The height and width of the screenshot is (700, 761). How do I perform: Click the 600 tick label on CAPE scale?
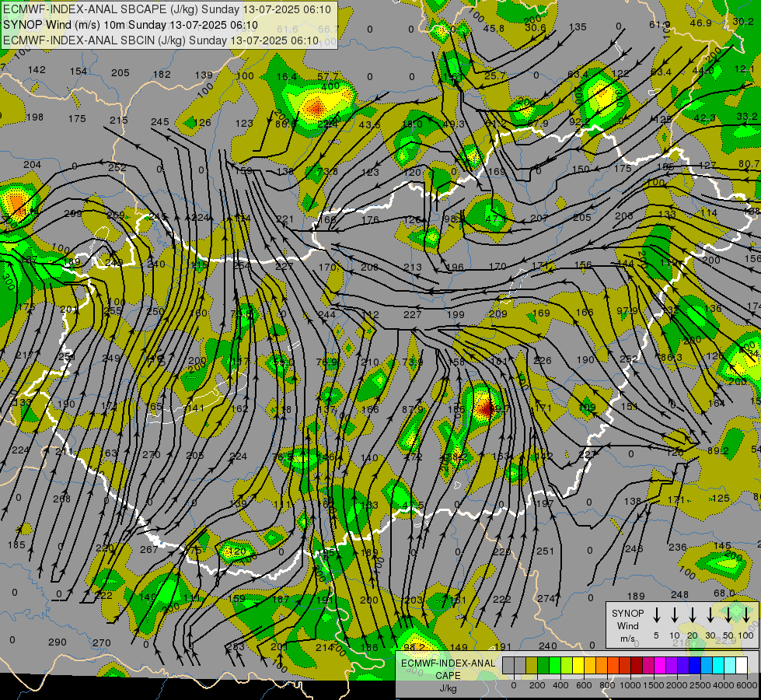pos(584,685)
